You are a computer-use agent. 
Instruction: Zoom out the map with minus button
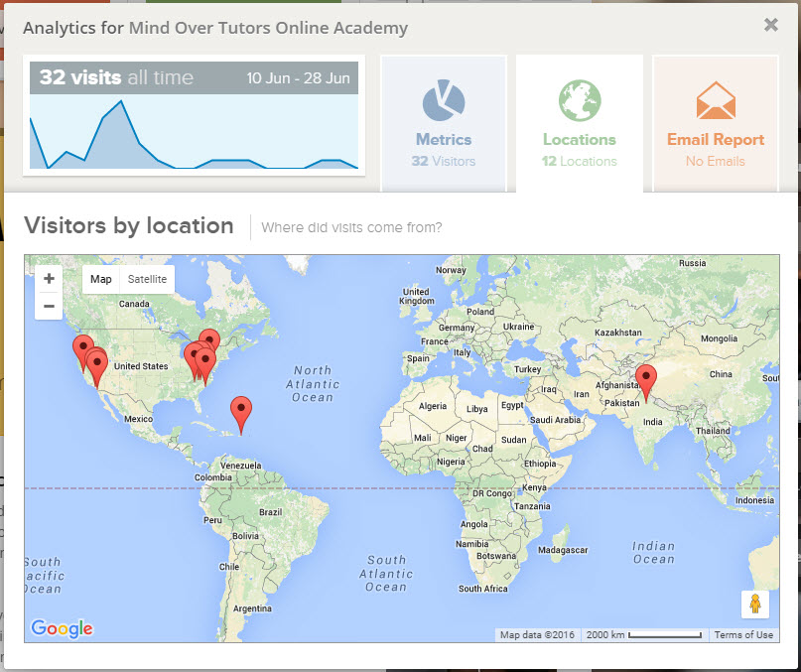[x=49, y=306]
